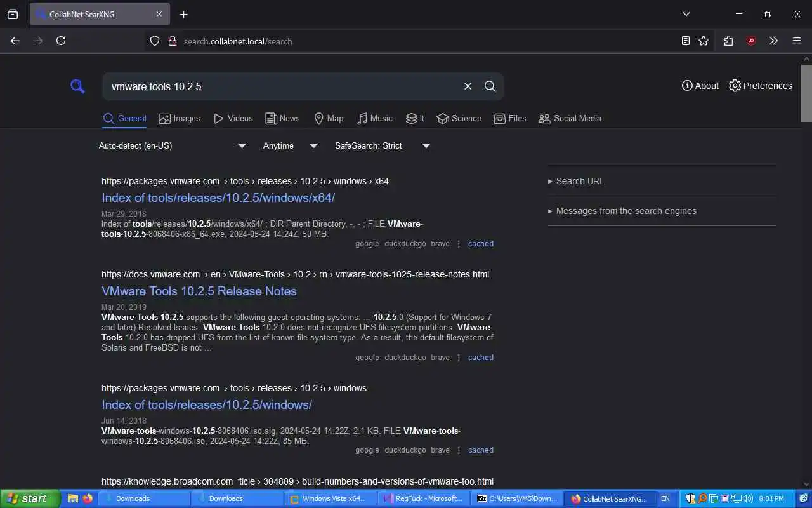Open the list all tabs dropdown
This screenshot has width=812, height=508.
[x=686, y=14]
